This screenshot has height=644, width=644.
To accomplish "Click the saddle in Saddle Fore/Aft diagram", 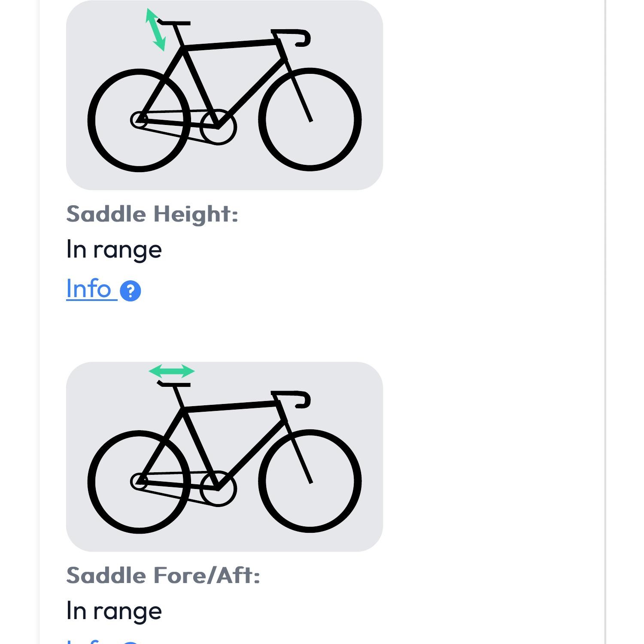I will point(175,384).
